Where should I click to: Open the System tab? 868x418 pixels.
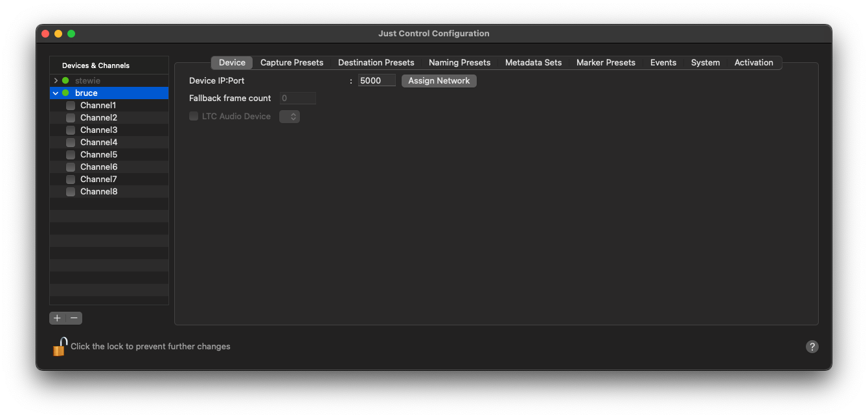(x=705, y=63)
